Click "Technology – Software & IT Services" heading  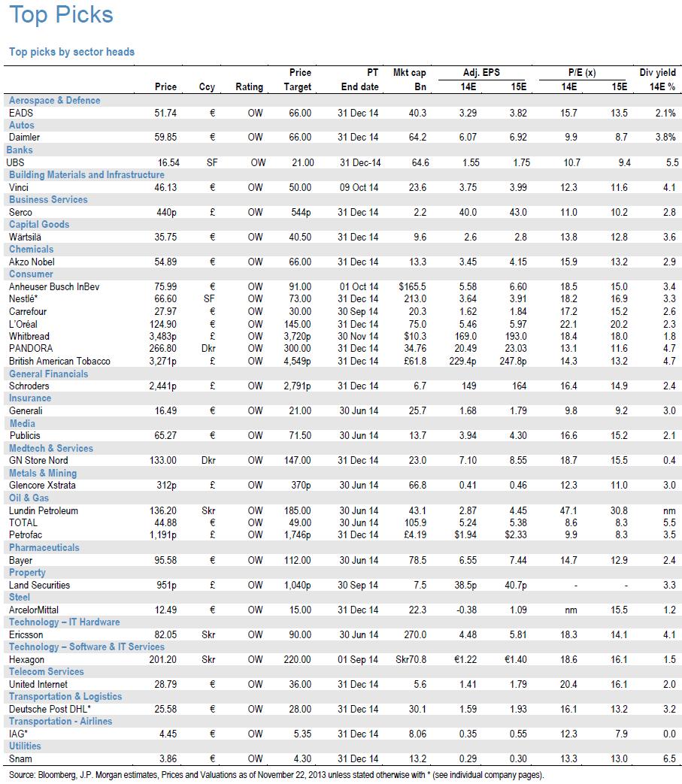[x=86, y=647]
